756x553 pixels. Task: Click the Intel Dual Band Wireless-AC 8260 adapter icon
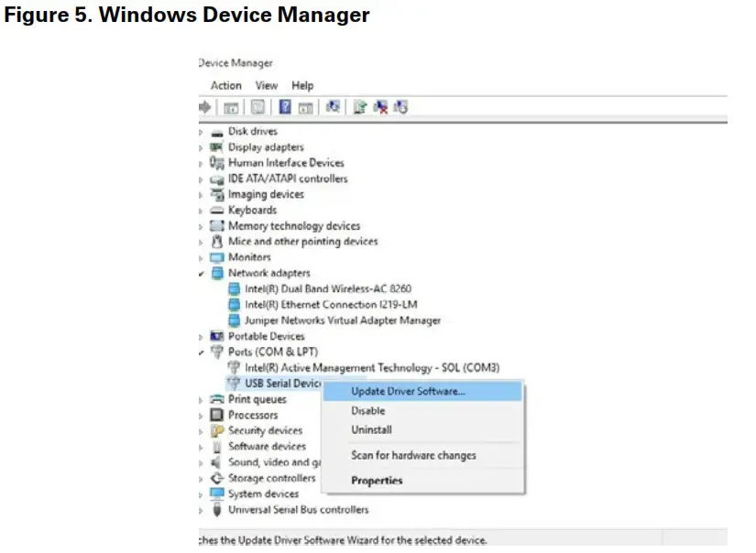[x=234, y=289]
